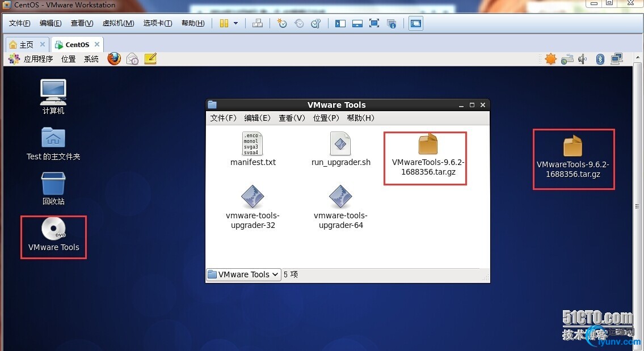Open 位置(P) menu in the VMware Tools window

tap(326, 119)
